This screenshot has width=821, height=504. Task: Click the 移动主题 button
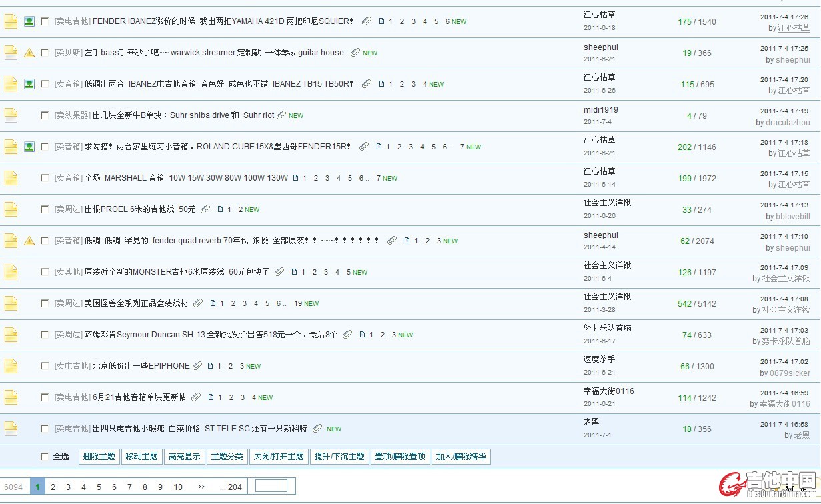[141, 457]
